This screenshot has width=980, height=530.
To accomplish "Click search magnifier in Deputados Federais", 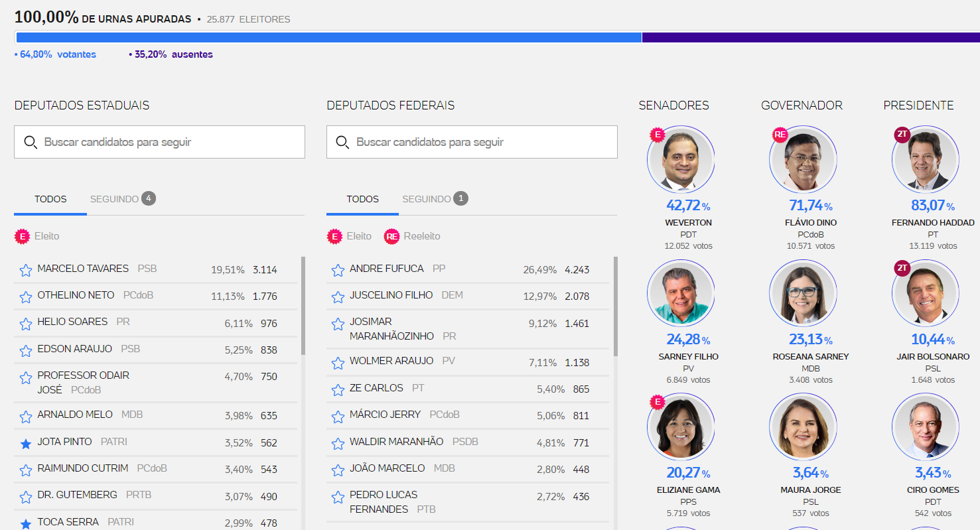I will click(x=342, y=142).
